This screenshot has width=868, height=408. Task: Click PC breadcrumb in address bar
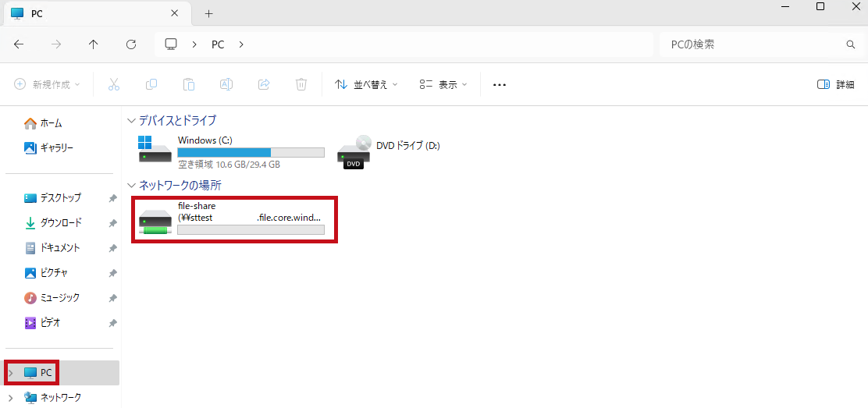tap(218, 44)
